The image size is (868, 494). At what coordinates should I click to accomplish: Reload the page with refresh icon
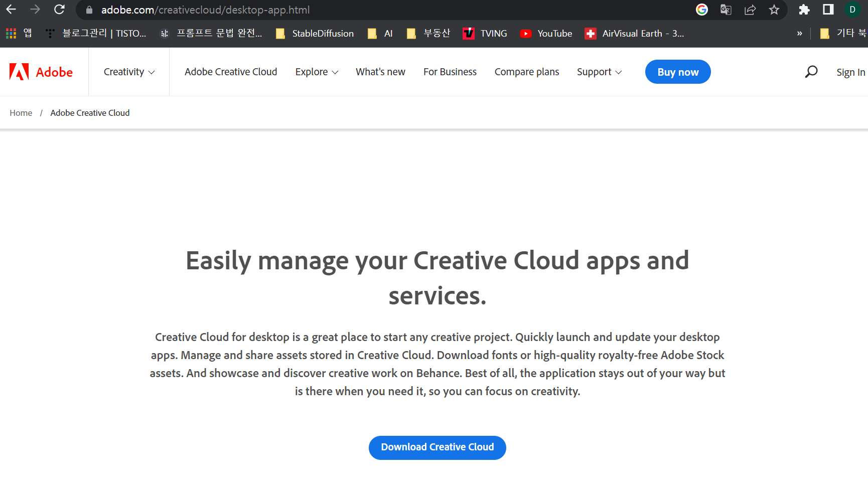[59, 10]
